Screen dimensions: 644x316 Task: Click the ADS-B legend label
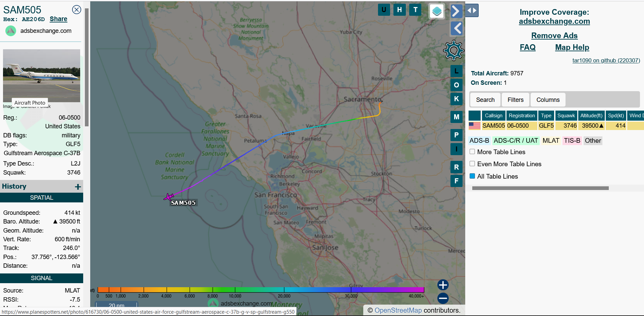click(x=479, y=141)
